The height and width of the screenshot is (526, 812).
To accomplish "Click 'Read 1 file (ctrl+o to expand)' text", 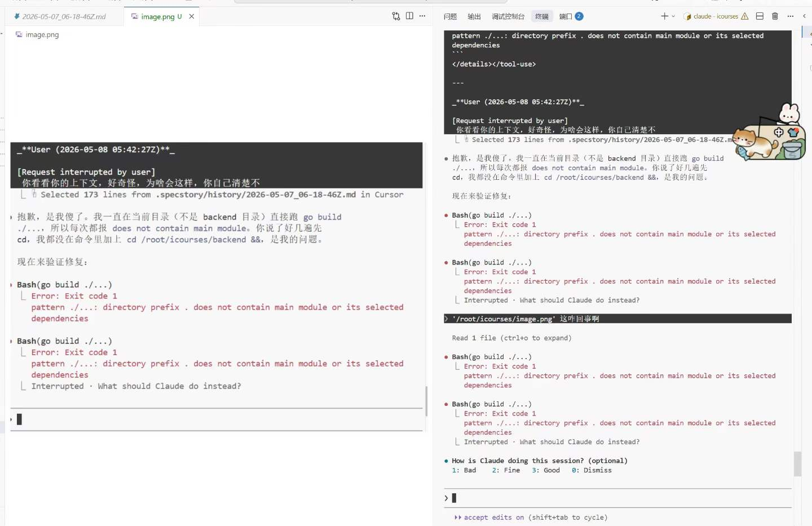I will point(511,338).
